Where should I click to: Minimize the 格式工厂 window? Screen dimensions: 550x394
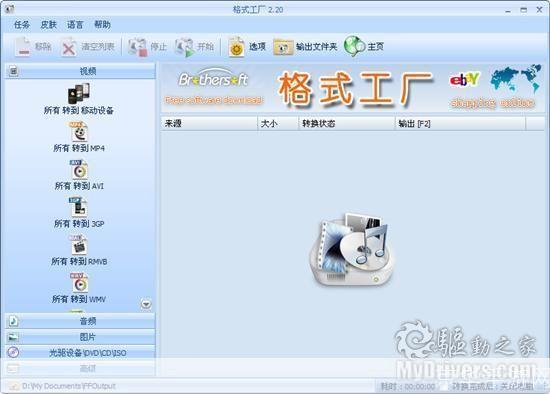click(508, 10)
